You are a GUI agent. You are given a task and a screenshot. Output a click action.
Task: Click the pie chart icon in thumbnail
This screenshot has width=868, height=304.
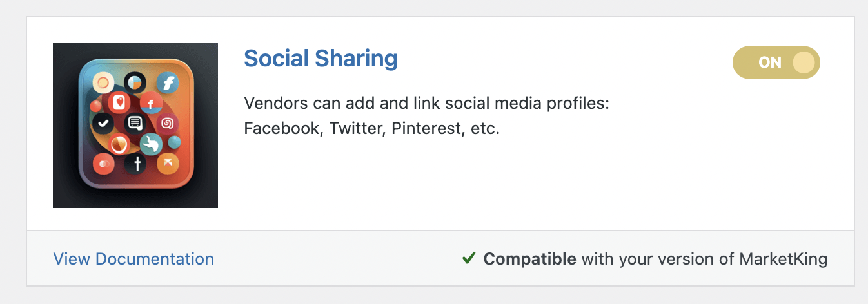135,82
